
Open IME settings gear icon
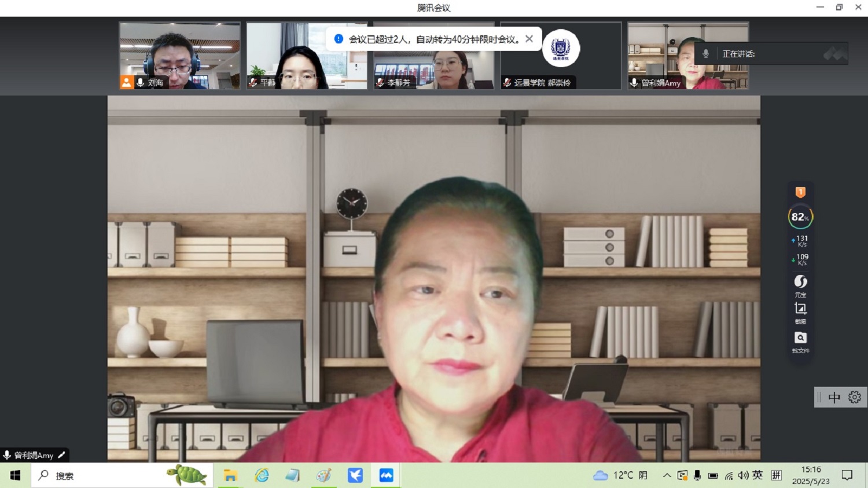(x=855, y=397)
